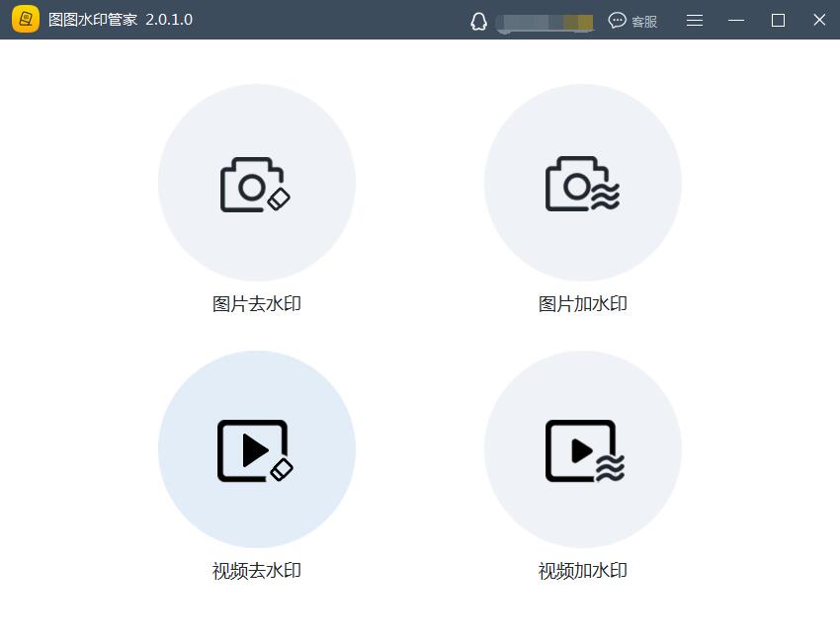Select the video add-watermark play icon

582,450
